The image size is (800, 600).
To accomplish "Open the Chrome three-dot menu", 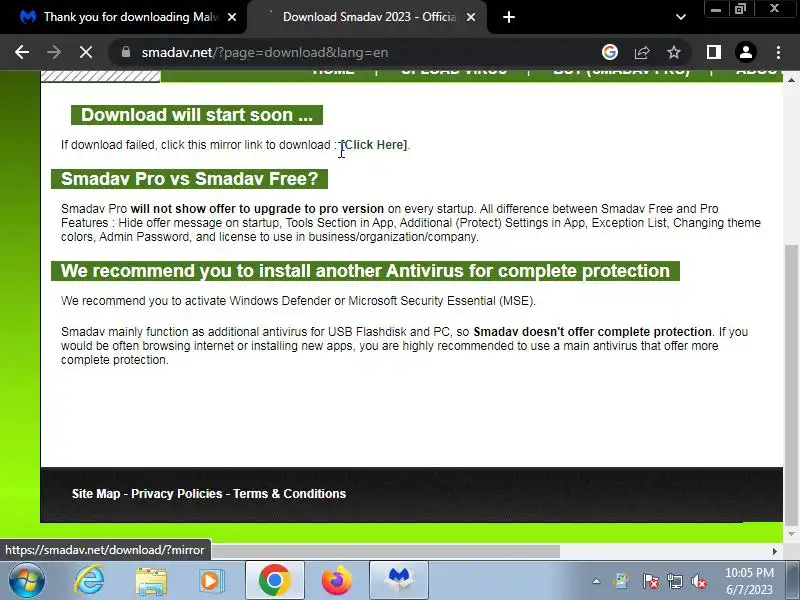I will (778, 52).
